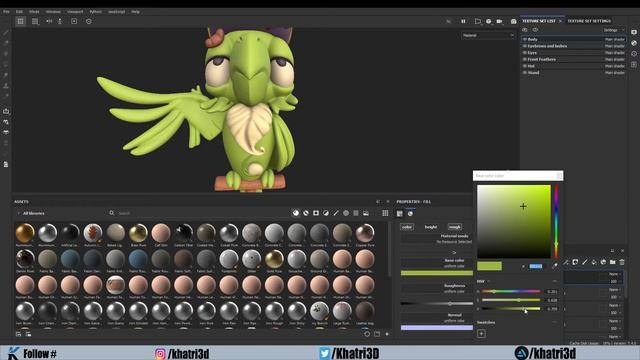Toggle visibility of Front Feathers set
This screenshot has width=640, height=360.
(525, 59)
